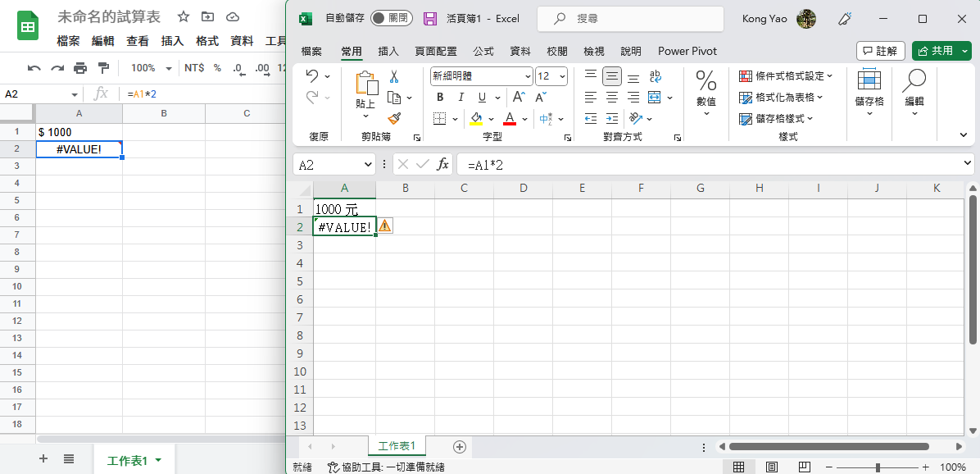
Task: Toggle the Excel AutoSave switch
Action: coord(392,18)
